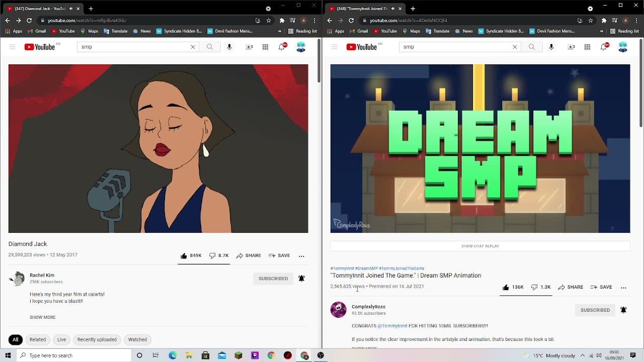The image size is (644, 362).
Task: Select the Related filter chip
Action: pos(38,339)
